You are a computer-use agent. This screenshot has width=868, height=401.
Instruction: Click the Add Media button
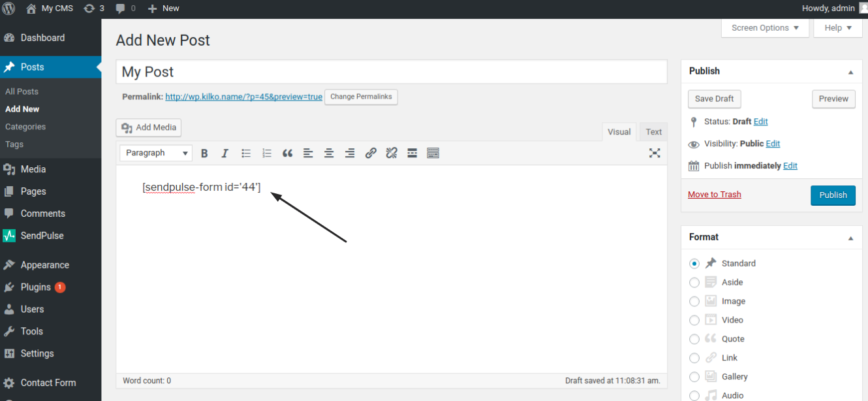[x=149, y=127]
